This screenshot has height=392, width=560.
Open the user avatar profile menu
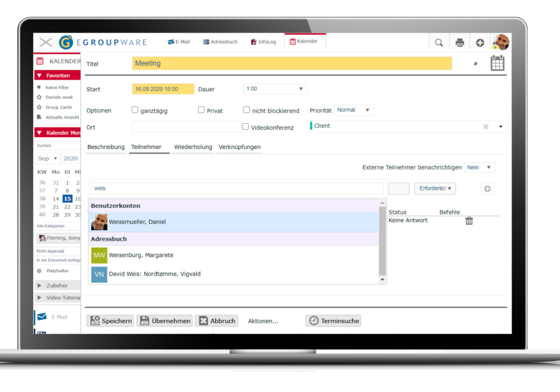coord(500,42)
